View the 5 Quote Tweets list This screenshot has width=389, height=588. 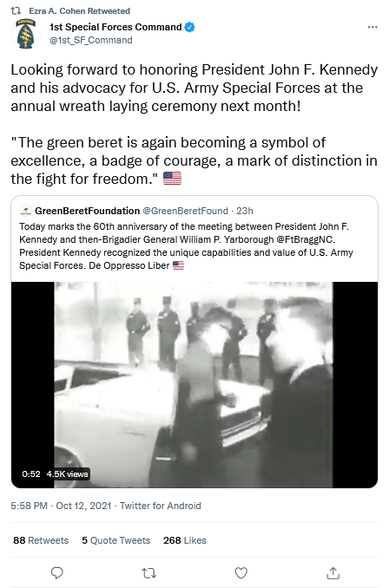point(116,540)
